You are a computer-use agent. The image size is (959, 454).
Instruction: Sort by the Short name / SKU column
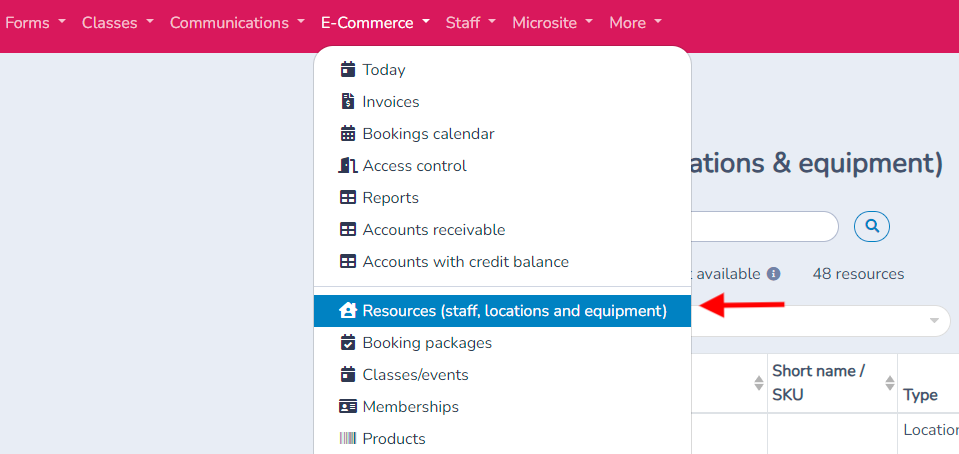pos(832,383)
